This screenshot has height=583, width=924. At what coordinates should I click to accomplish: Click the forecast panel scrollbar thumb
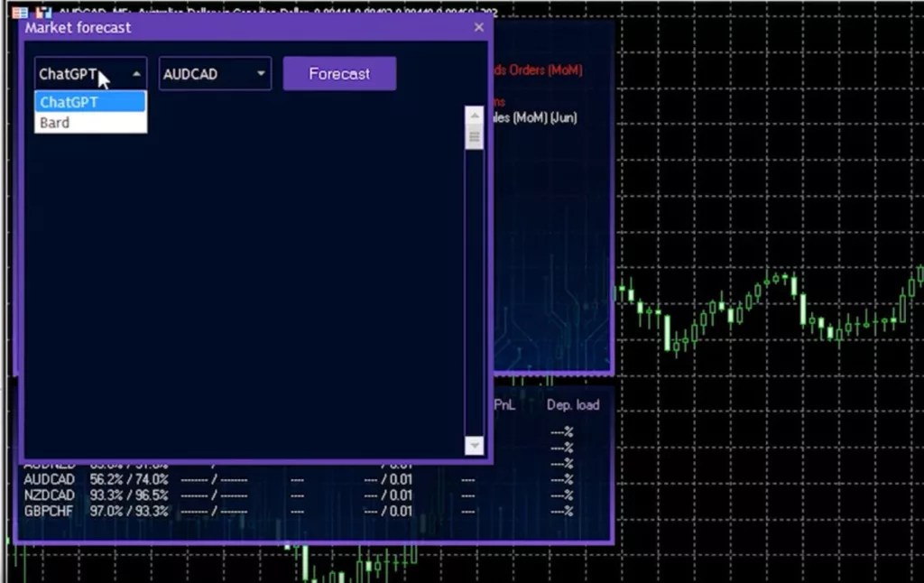pos(474,137)
